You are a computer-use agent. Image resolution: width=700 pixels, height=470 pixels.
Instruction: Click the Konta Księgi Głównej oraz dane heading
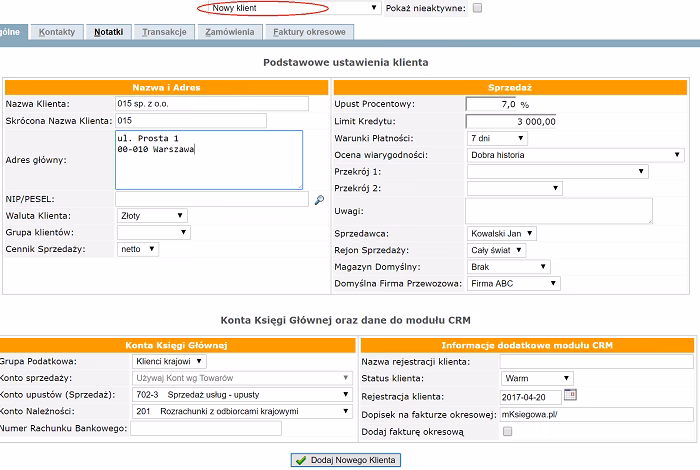pos(346,320)
